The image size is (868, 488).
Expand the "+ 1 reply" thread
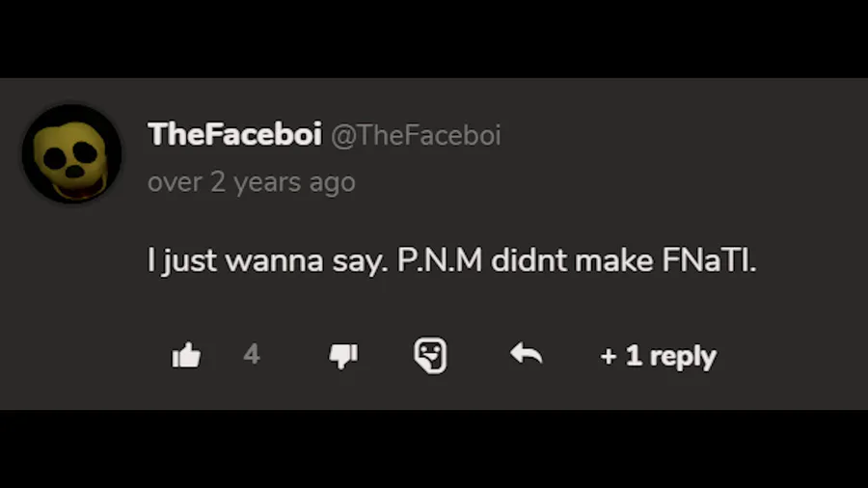tap(658, 356)
